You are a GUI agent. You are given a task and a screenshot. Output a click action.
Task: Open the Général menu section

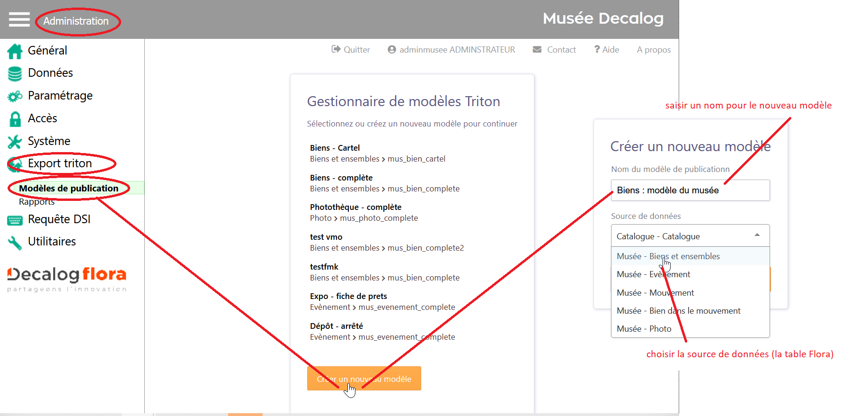coord(47,50)
